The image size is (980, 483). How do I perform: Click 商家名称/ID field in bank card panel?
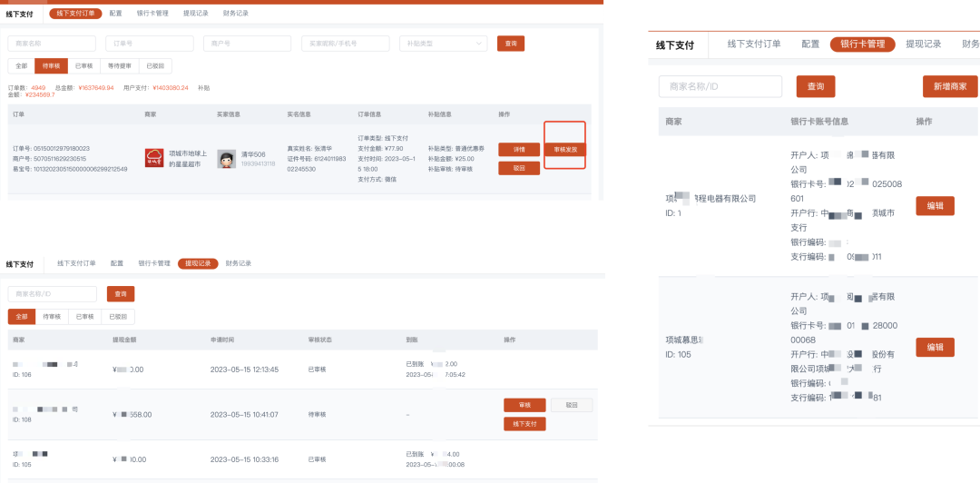coord(720,86)
